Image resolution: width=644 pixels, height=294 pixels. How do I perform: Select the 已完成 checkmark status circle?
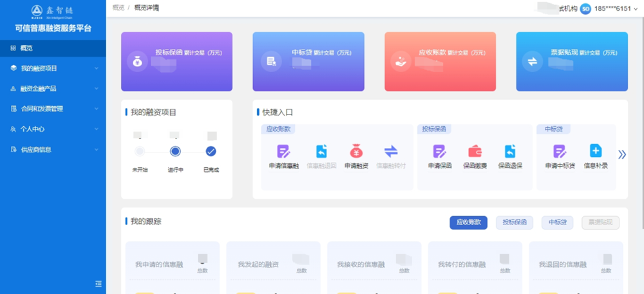(211, 152)
